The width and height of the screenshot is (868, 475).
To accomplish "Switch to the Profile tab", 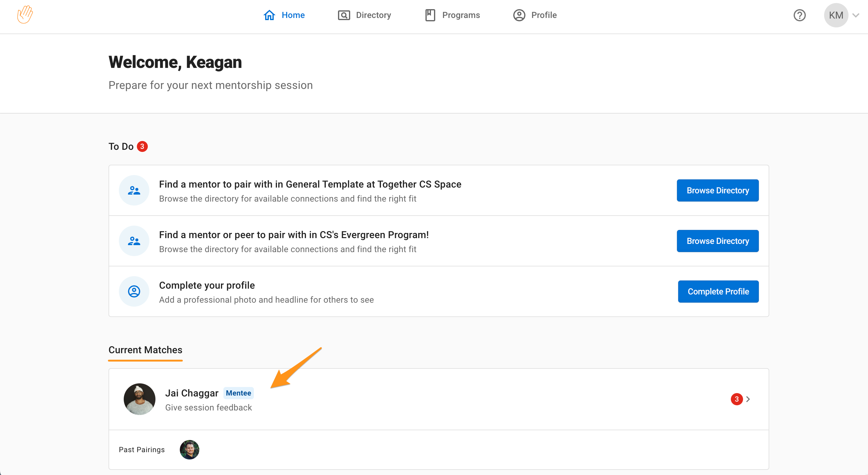I will click(x=535, y=15).
